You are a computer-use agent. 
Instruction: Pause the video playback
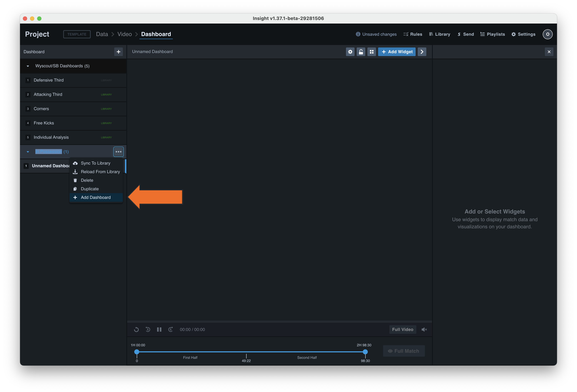[x=159, y=330]
